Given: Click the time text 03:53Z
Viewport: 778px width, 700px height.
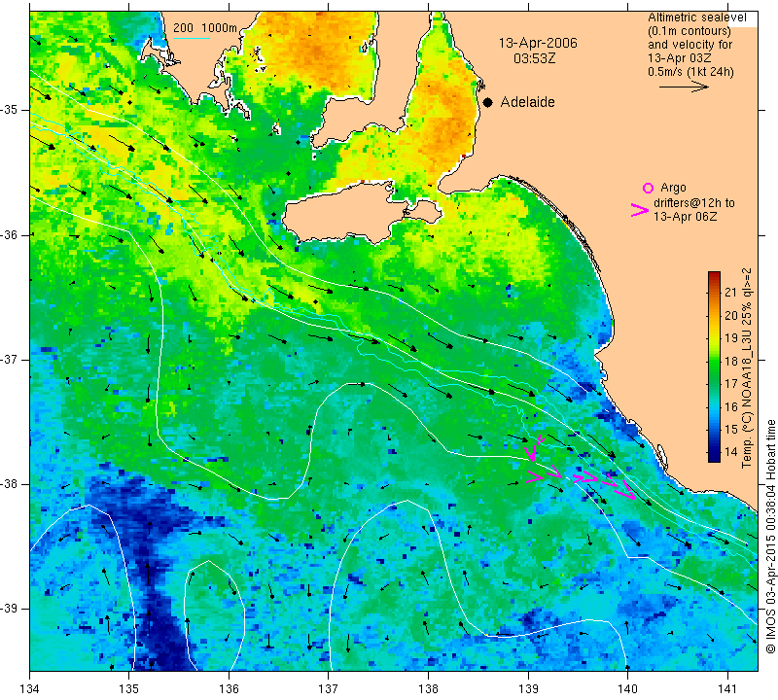Looking at the screenshot, I should point(534,58).
